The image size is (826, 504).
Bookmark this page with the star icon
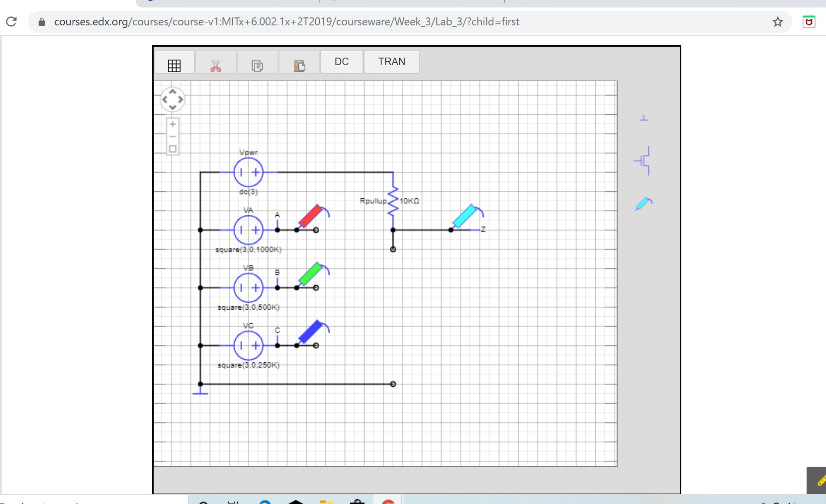(778, 21)
